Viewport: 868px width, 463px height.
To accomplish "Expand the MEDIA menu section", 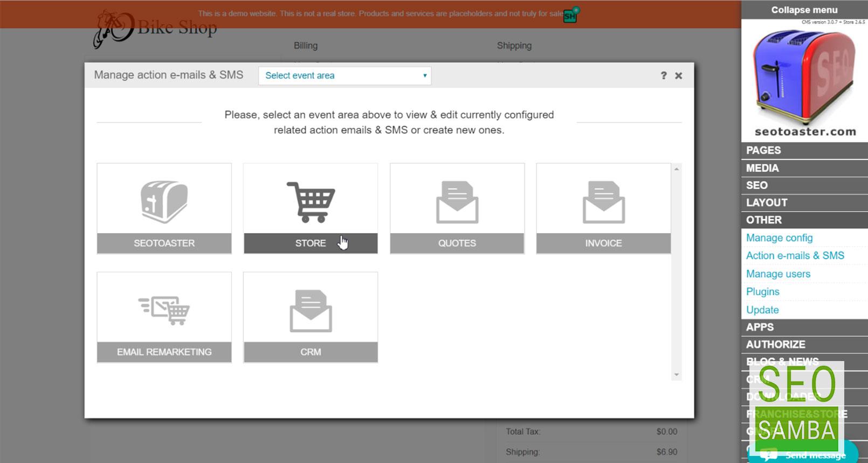I will (804, 168).
